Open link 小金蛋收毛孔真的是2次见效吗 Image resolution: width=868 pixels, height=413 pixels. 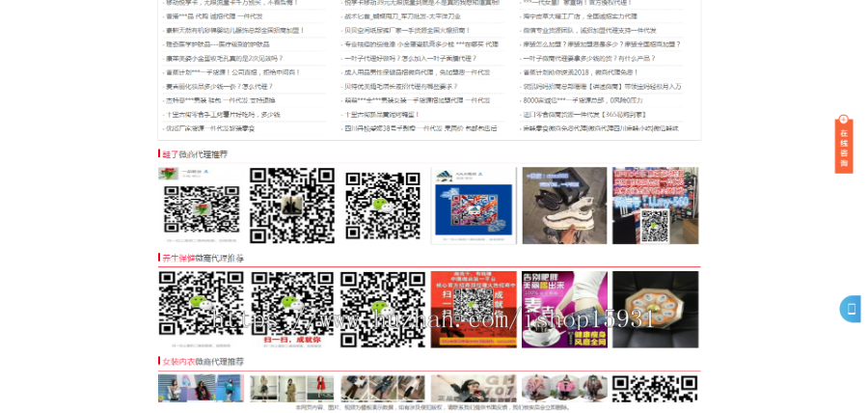[224, 58]
